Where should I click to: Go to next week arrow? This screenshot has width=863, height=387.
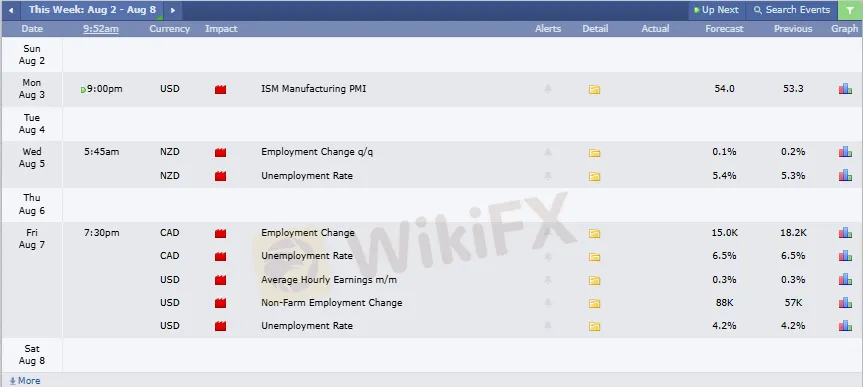click(173, 10)
